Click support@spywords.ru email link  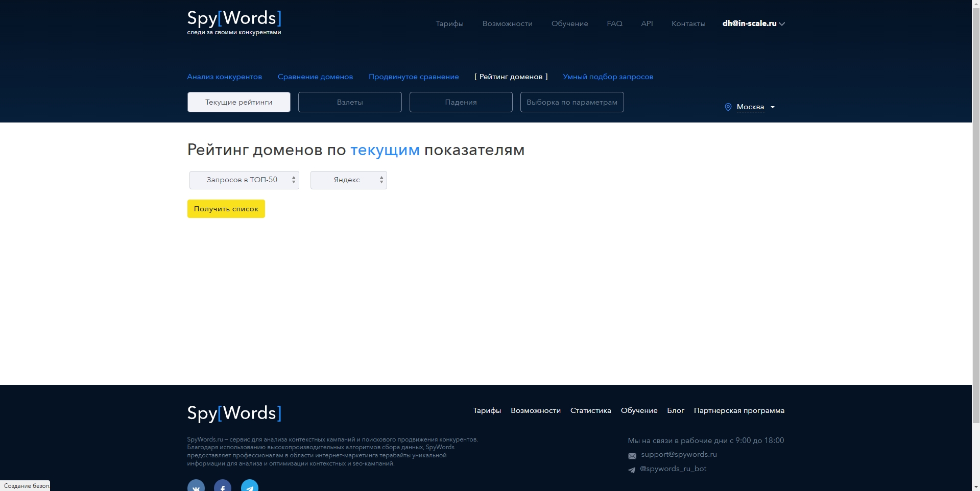(x=679, y=454)
